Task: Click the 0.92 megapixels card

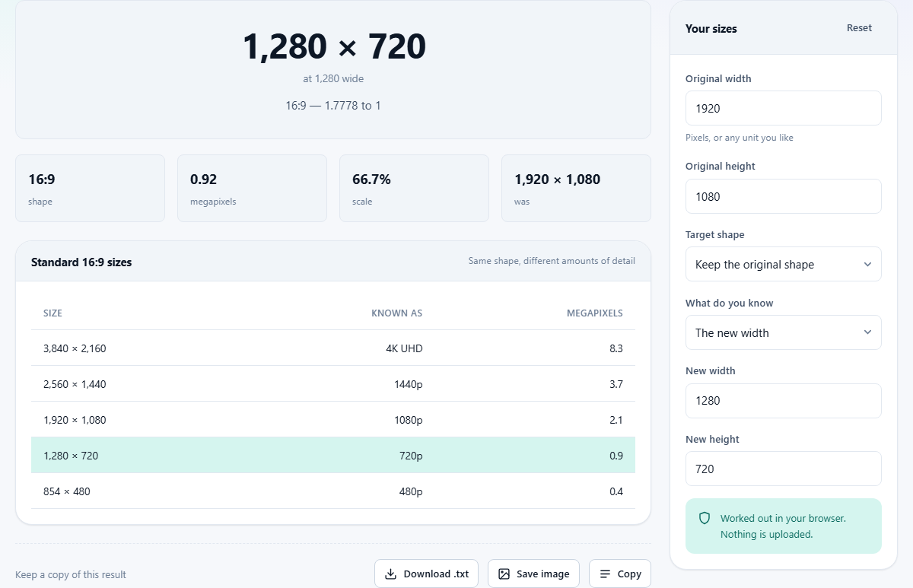Action: (x=252, y=189)
